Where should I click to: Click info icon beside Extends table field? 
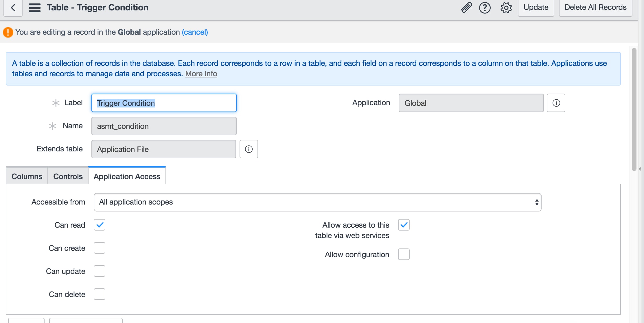(249, 149)
